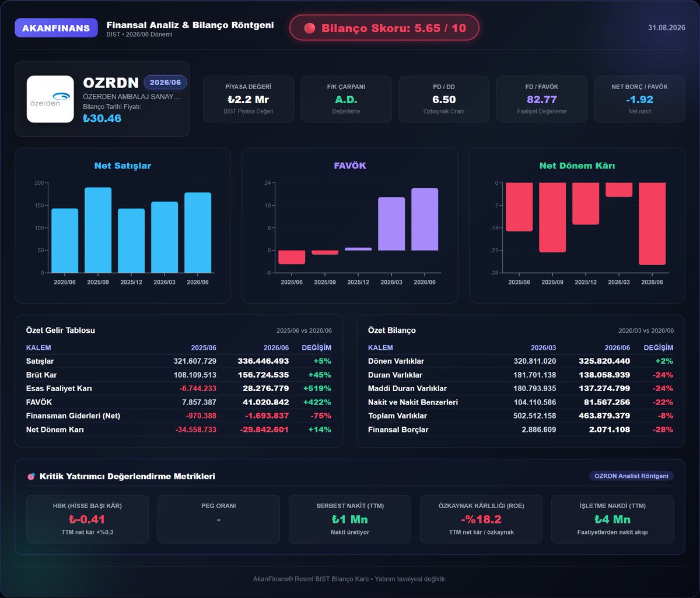Open the HBK (Hisse Başı Kâr) ₺-0.41 card
Image resolution: width=700 pixels, height=598 pixels.
[87, 519]
